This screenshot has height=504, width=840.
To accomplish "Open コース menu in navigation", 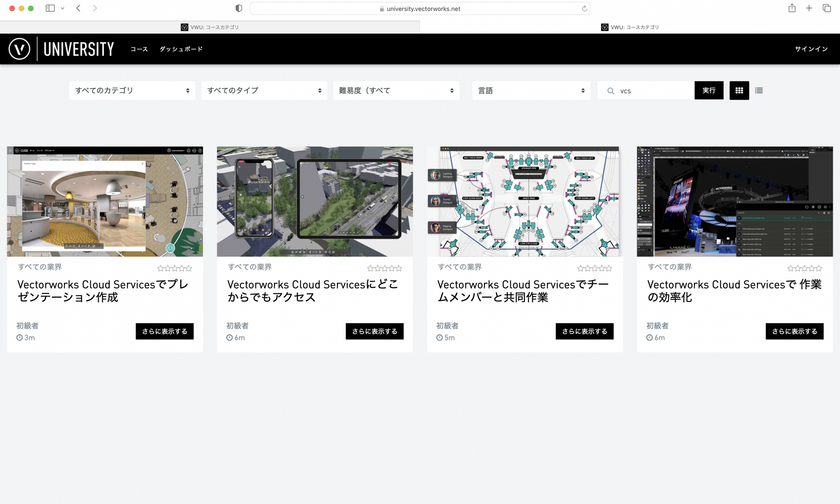I will point(139,49).
